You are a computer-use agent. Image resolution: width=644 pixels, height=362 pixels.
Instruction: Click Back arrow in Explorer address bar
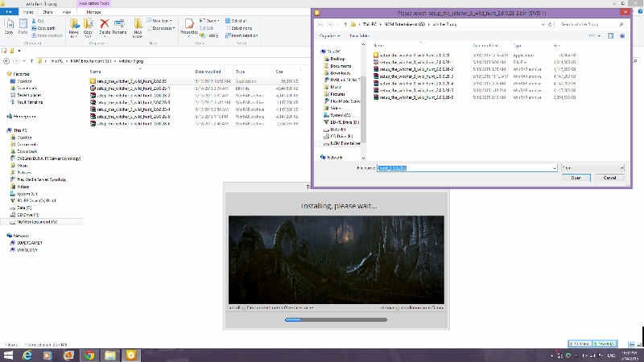pos(6,61)
